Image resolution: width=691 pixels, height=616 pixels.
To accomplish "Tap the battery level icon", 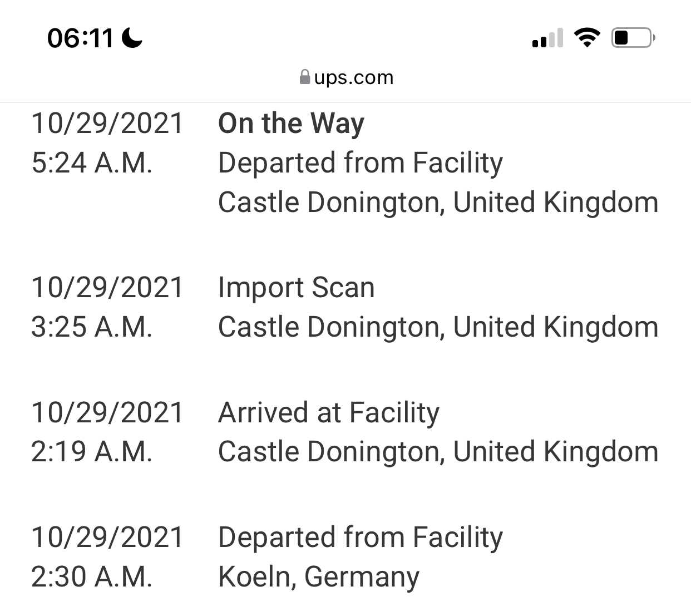I will (633, 38).
